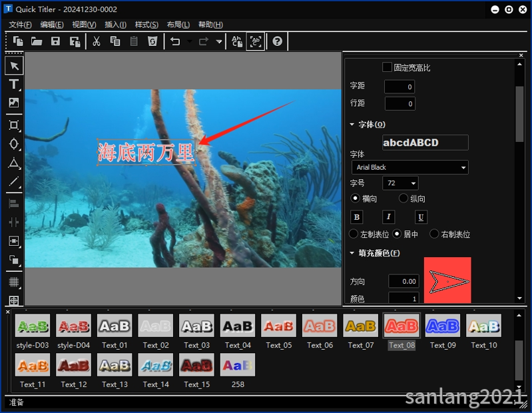Click the New title toolbar icon
Image resolution: width=532 pixels, height=413 pixels.
(x=18, y=41)
